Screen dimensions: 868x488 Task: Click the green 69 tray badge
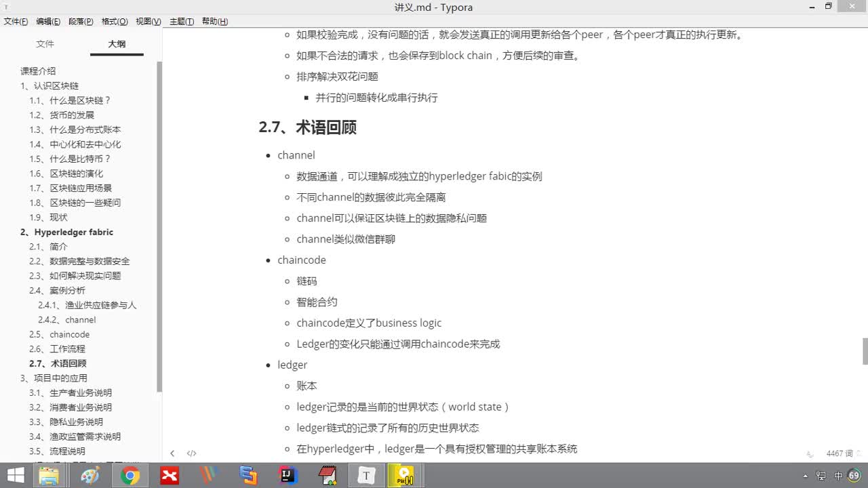854,476
